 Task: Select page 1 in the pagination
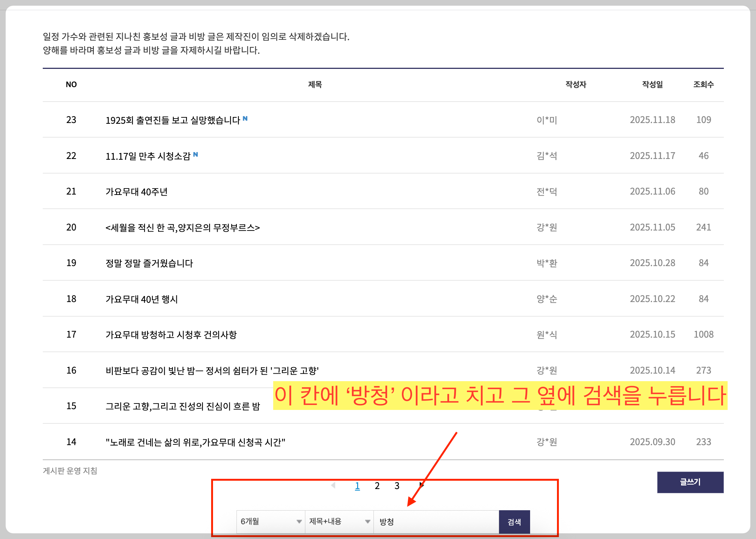357,486
